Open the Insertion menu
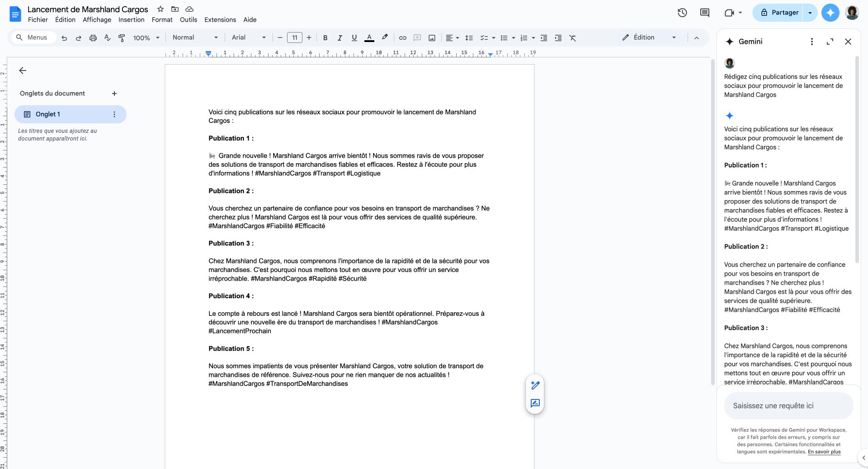Image resolution: width=868 pixels, height=469 pixels. pos(132,20)
